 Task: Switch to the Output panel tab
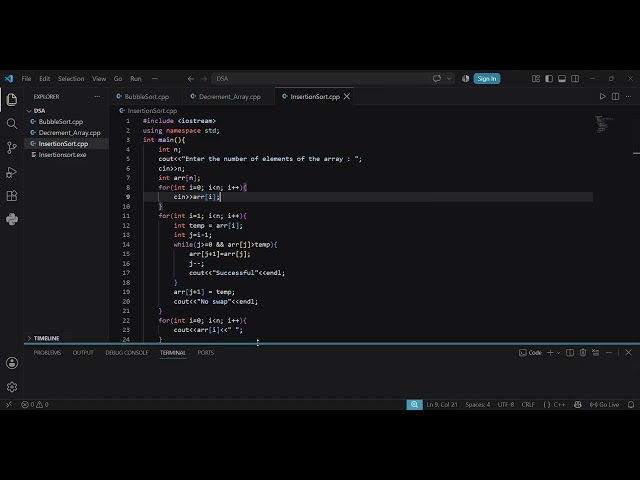pos(83,353)
